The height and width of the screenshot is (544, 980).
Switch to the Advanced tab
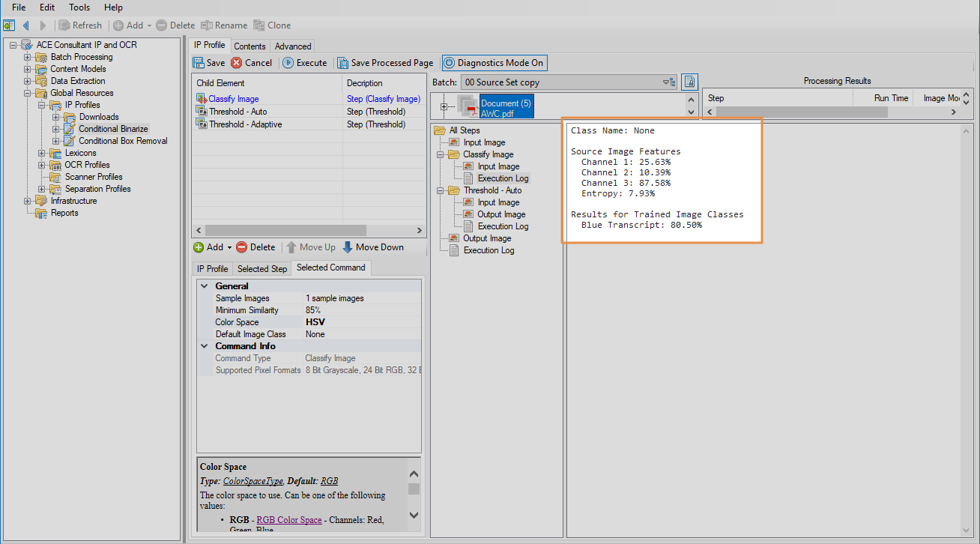(x=292, y=46)
